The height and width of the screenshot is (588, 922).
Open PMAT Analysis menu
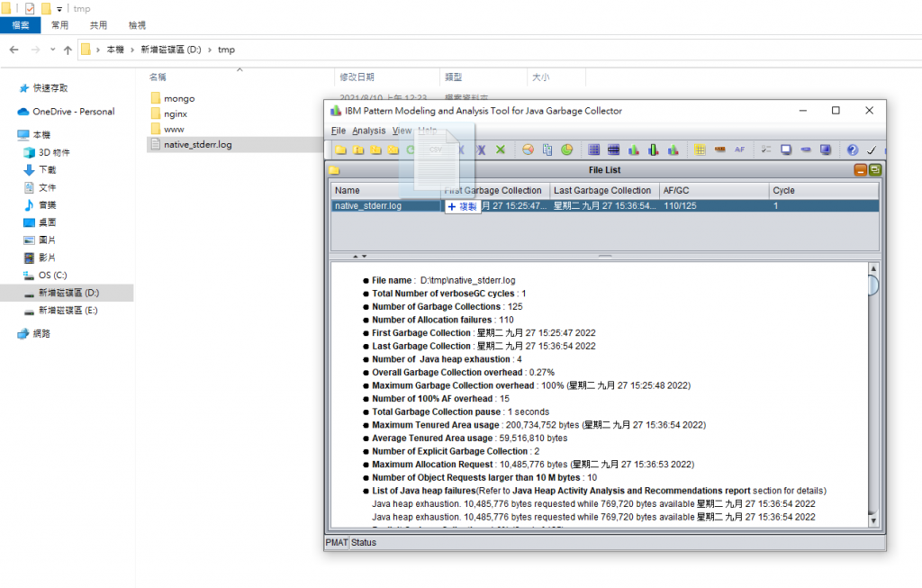coord(368,131)
